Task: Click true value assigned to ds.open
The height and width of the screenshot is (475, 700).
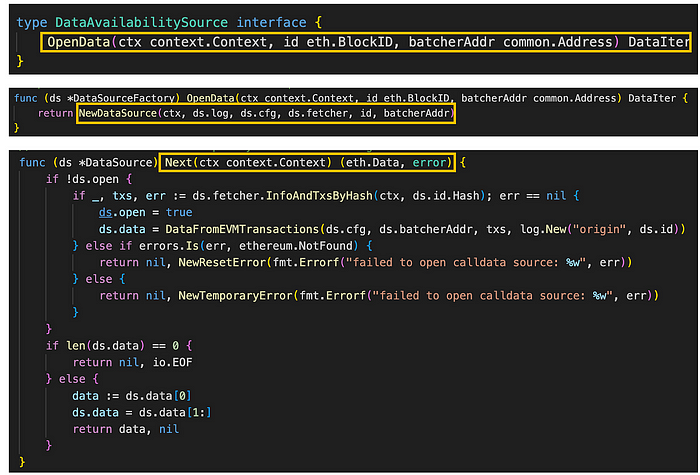Action: (x=179, y=212)
